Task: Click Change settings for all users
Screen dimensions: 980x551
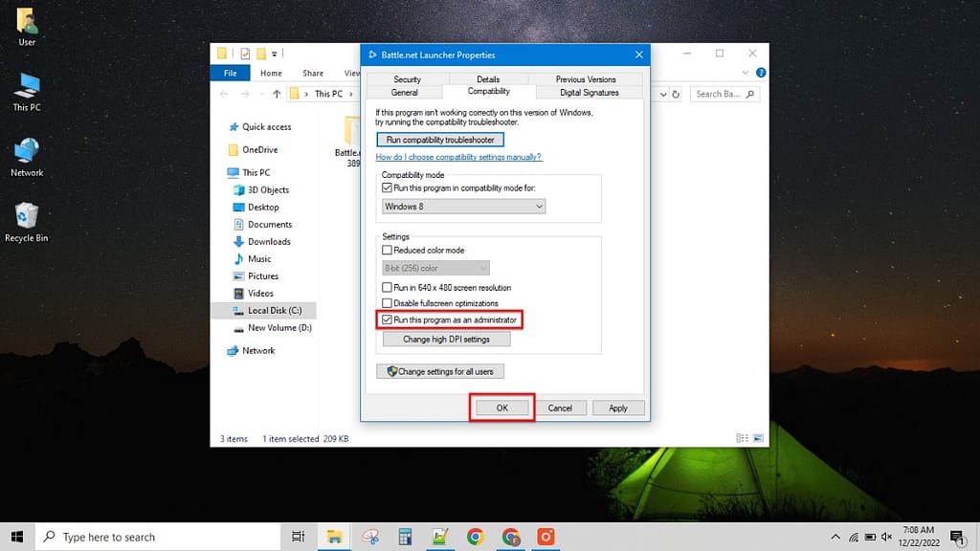Action: pos(440,371)
